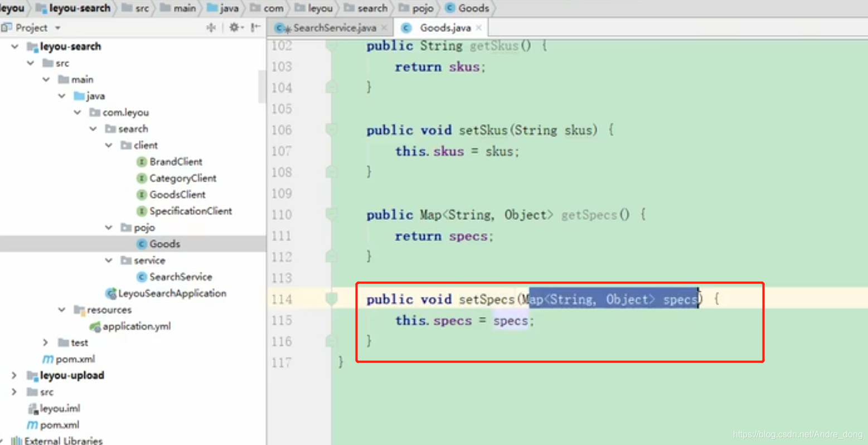This screenshot has width=868, height=445.
Task: Collapse the client package node
Action: (x=109, y=145)
